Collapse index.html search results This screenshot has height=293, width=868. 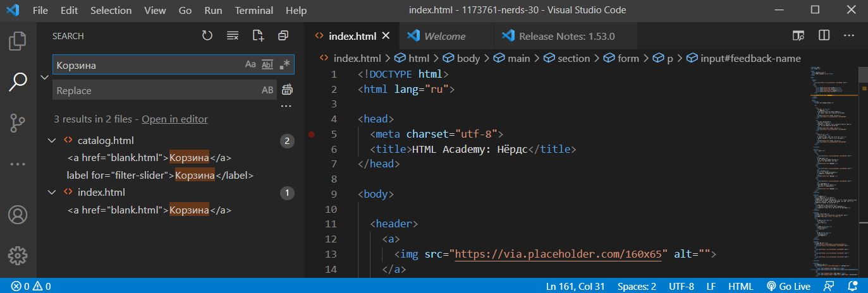52,192
